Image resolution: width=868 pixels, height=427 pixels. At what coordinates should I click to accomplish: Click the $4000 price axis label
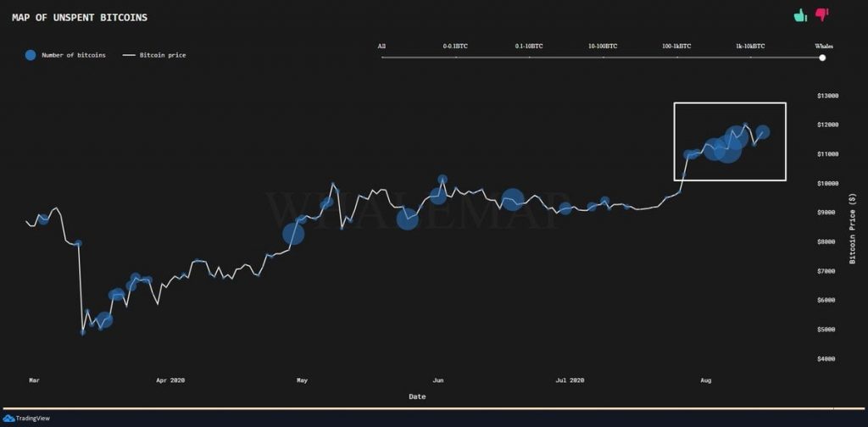[827, 359]
